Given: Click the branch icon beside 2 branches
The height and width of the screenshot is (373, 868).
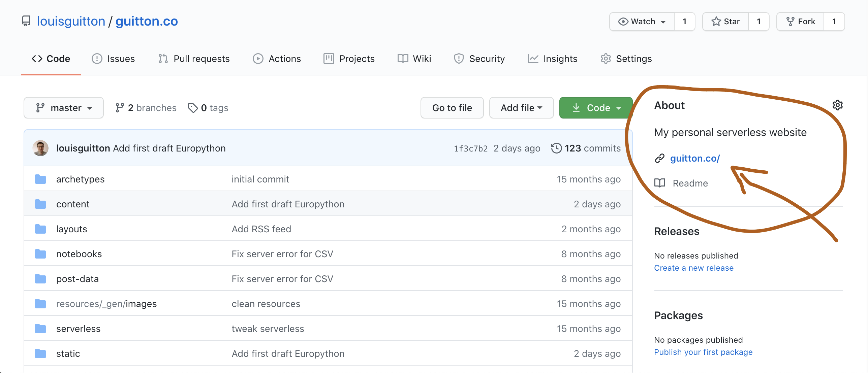Looking at the screenshot, I should pyautogui.click(x=120, y=108).
